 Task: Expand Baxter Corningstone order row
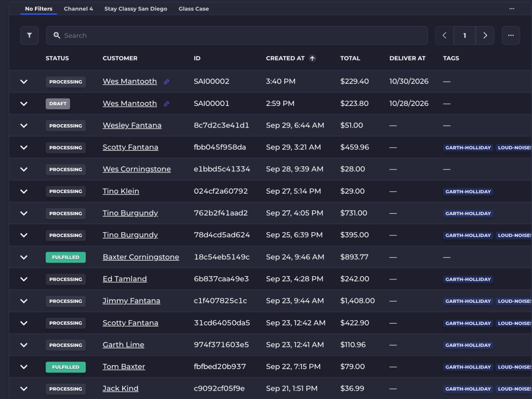24,257
